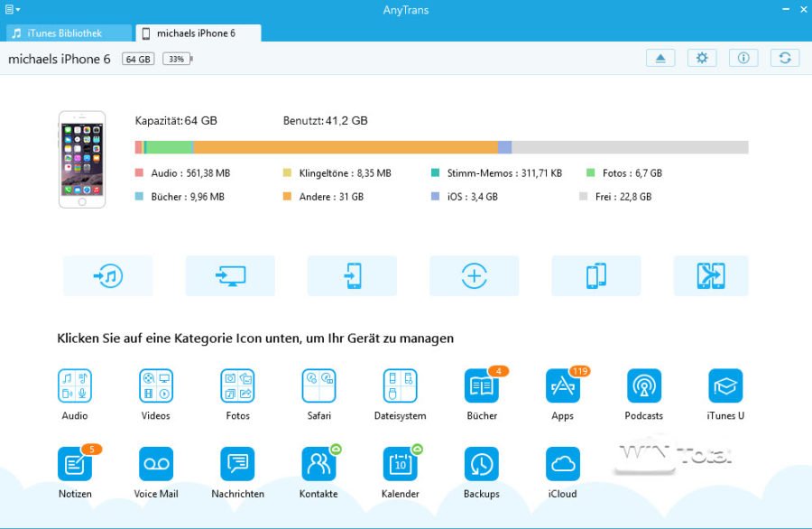Switch to the iTunes Bibliothek tab
The width and height of the screenshot is (812, 529).
point(69,33)
